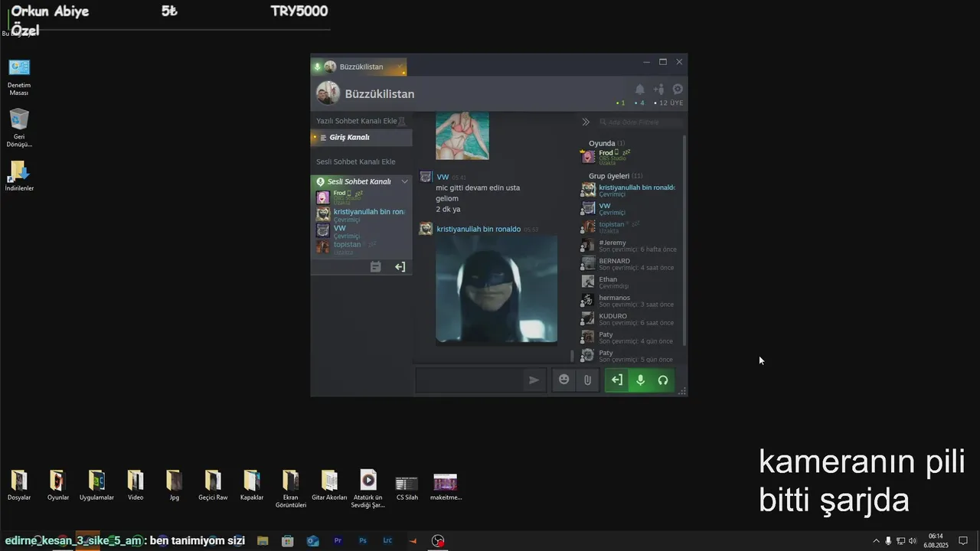This screenshot has width=980, height=551.
Task: Open the Batman mask image in chat
Action: 496,289
